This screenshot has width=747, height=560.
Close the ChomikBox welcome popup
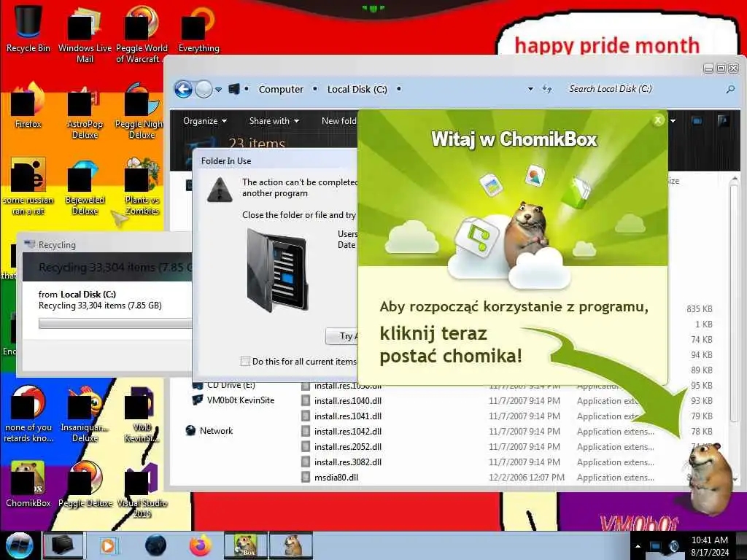click(658, 120)
